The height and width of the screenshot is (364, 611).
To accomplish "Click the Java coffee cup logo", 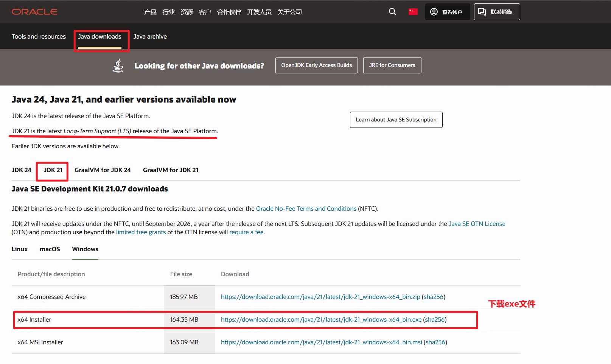I will click(x=118, y=65).
